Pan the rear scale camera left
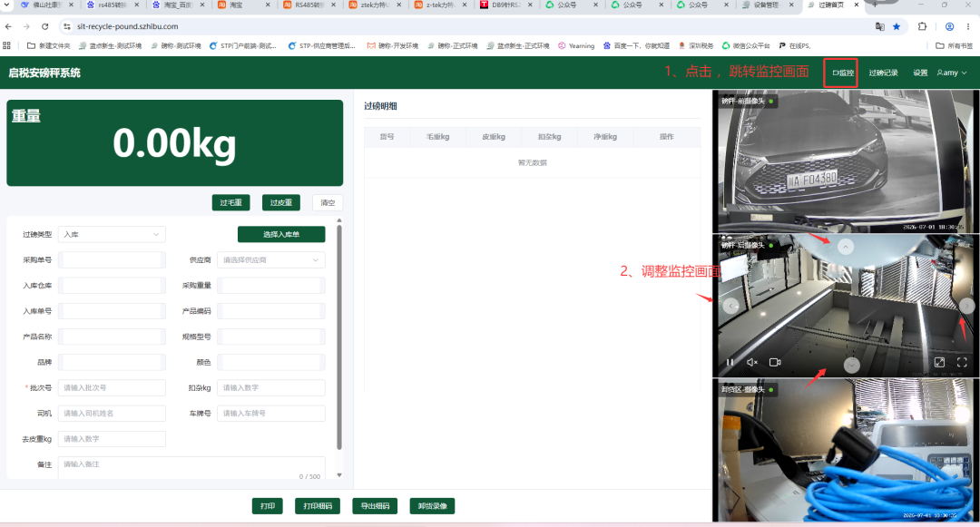 pos(731,306)
